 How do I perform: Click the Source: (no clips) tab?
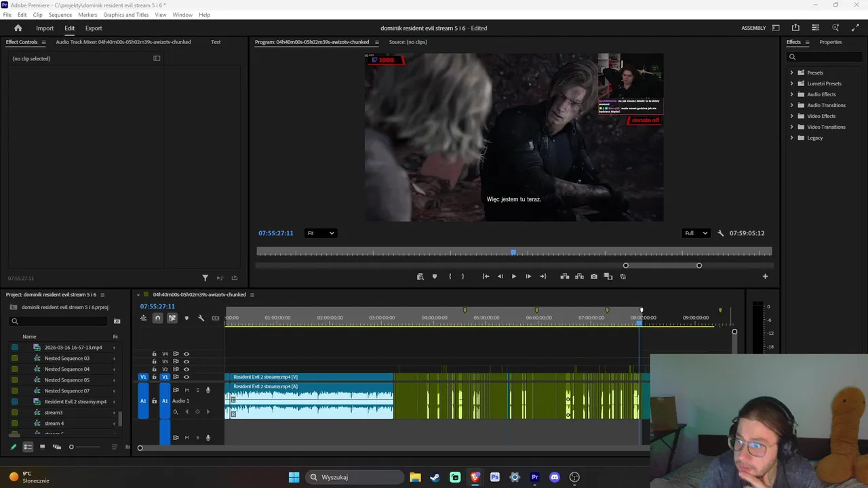pyautogui.click(x=408, y=42)
